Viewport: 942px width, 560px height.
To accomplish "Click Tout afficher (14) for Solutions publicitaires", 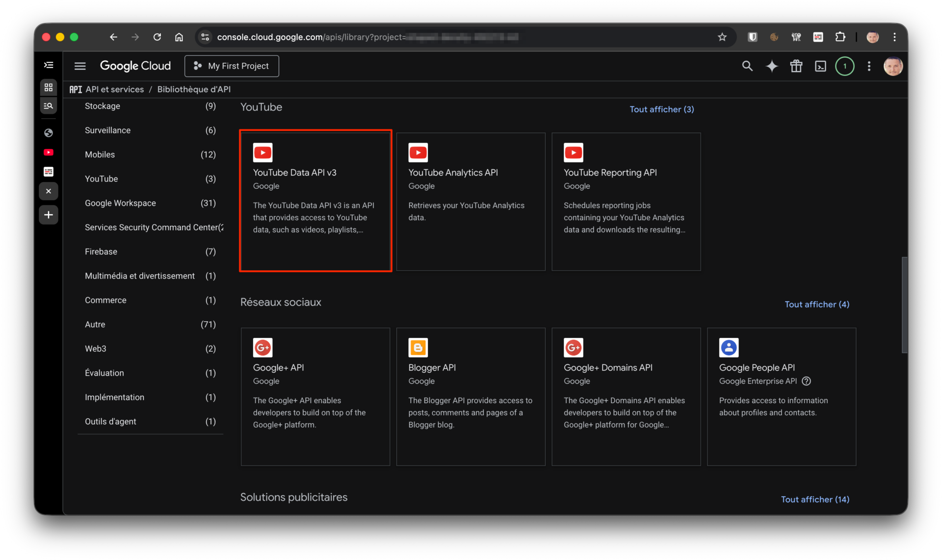I will pyautogui.click(x=815, y=500).
